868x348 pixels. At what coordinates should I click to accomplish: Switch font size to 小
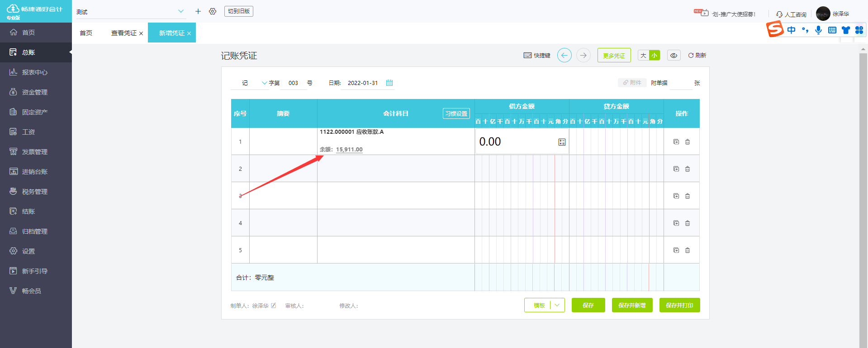(655, 55)
